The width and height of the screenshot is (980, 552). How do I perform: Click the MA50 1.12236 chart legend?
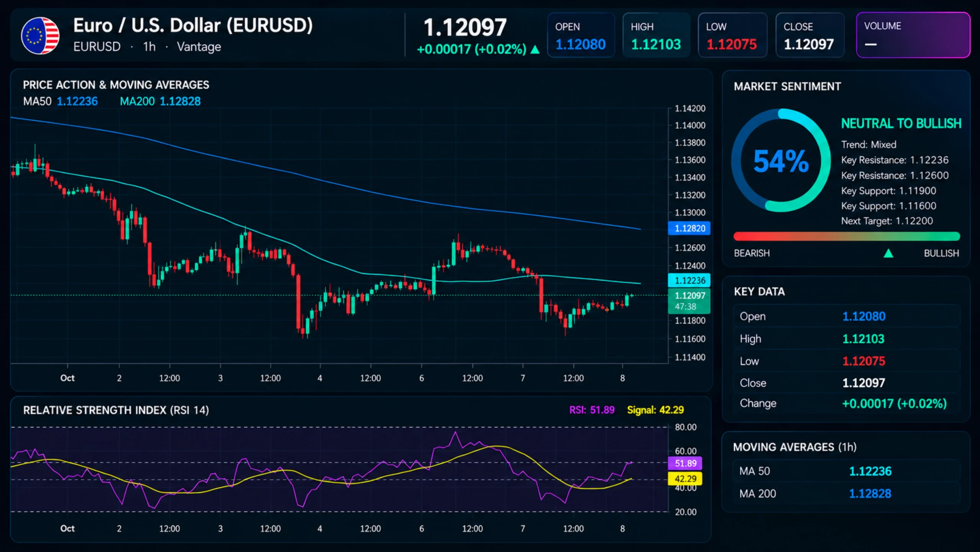60,102
